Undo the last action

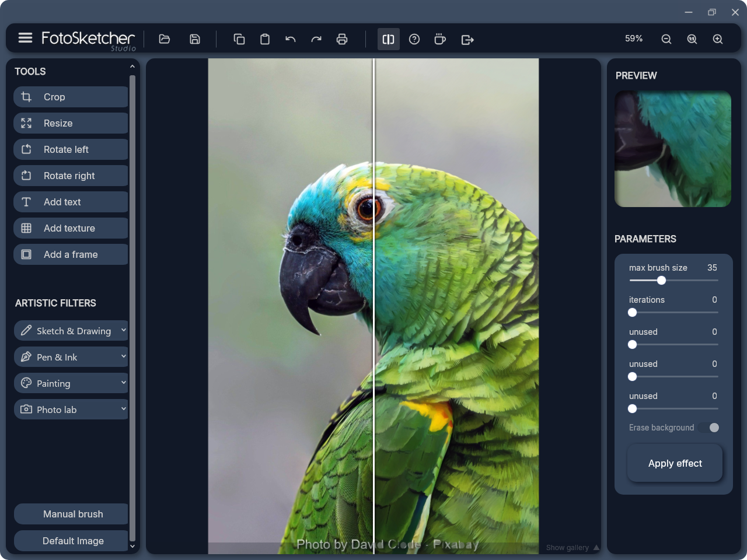coord(290,39)
